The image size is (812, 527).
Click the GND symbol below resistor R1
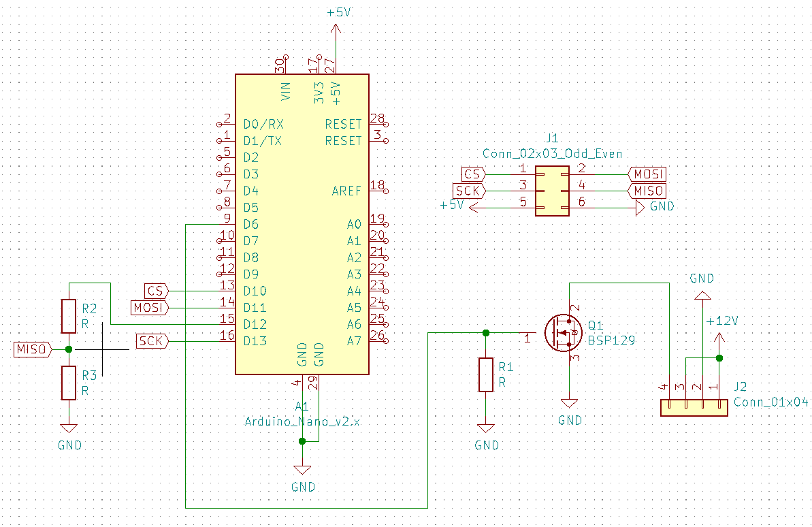[x=486, y=428]
